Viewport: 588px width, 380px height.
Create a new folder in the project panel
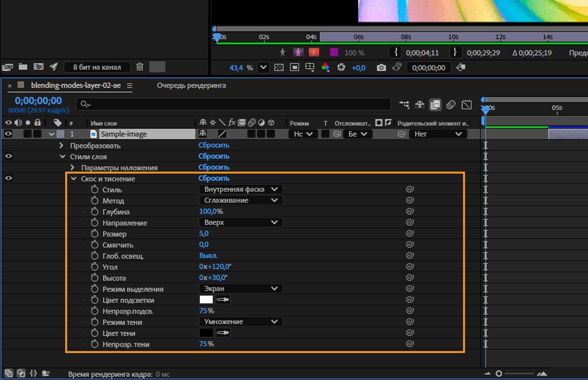(23, 67)
